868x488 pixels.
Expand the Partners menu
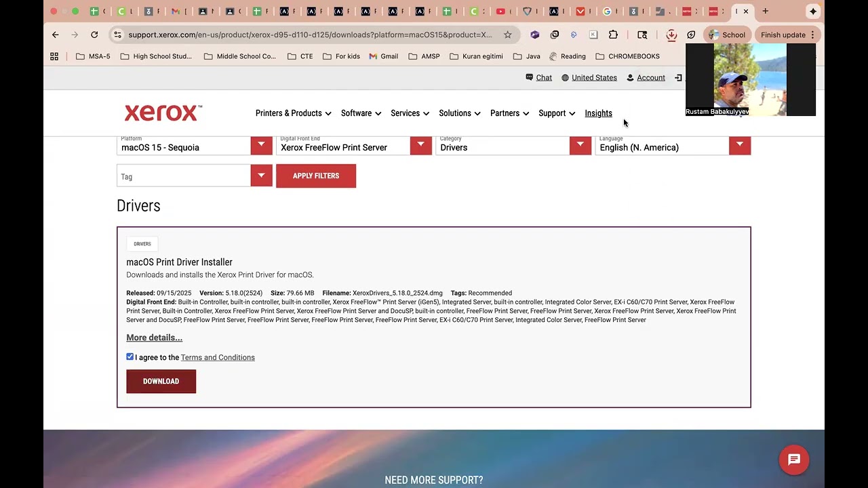point(509,113)
